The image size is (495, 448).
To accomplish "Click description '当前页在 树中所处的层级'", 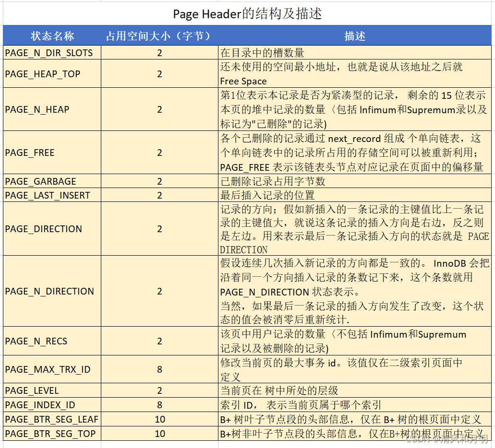I will (355, 390).
